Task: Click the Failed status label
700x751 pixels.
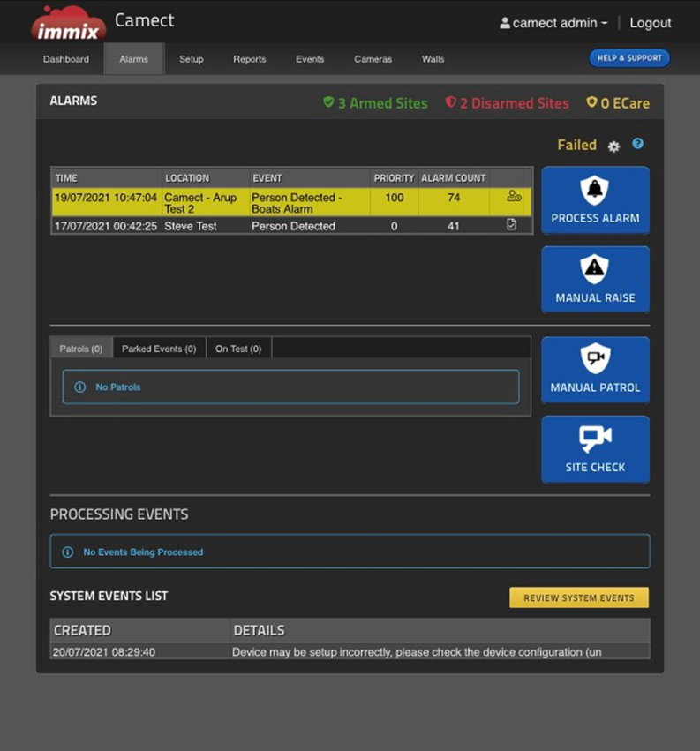Action: (x=577, y=145)
